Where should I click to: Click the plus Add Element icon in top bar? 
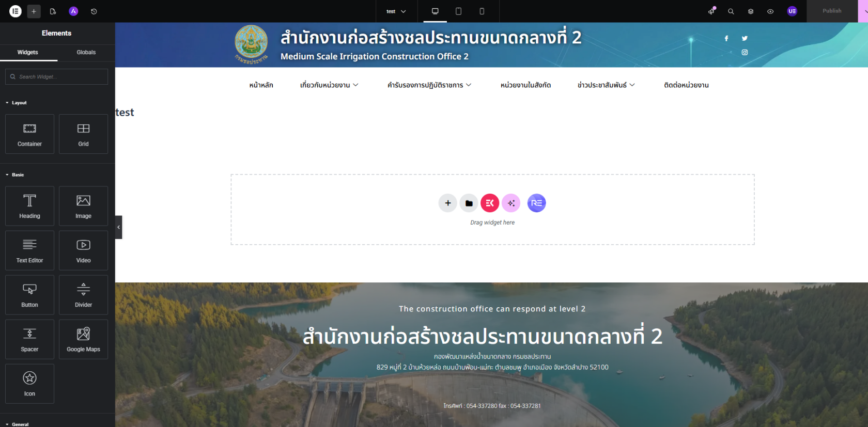click(34, 11)
